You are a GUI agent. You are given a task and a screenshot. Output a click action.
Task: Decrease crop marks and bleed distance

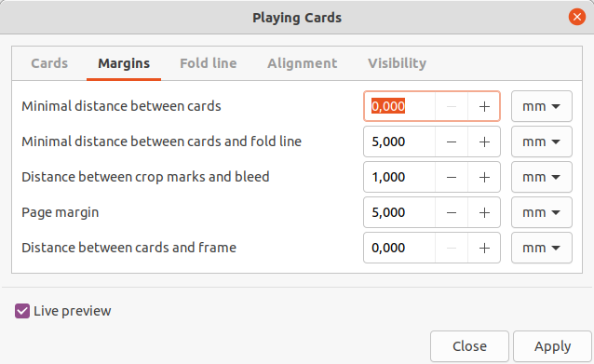452,177
